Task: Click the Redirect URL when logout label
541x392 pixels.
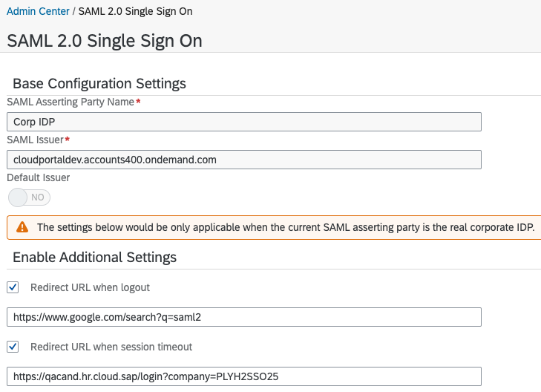Action: point(90,287)
